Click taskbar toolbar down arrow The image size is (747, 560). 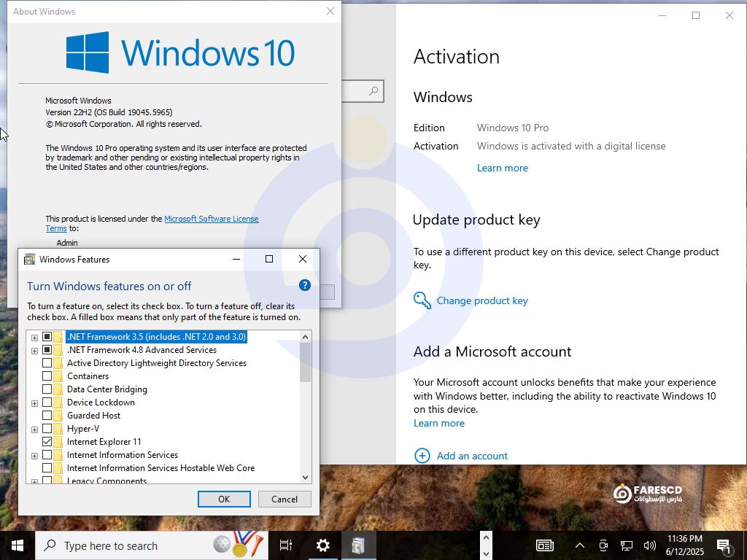point(486,554)
